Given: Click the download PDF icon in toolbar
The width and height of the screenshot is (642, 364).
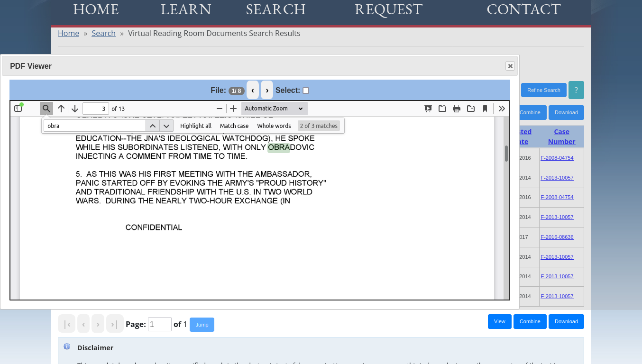Looking at the screenshot, I should (x=471, y=109).
